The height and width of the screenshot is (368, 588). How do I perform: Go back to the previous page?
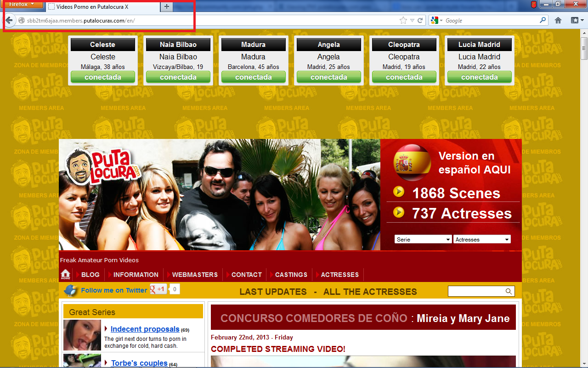(9, 20)
